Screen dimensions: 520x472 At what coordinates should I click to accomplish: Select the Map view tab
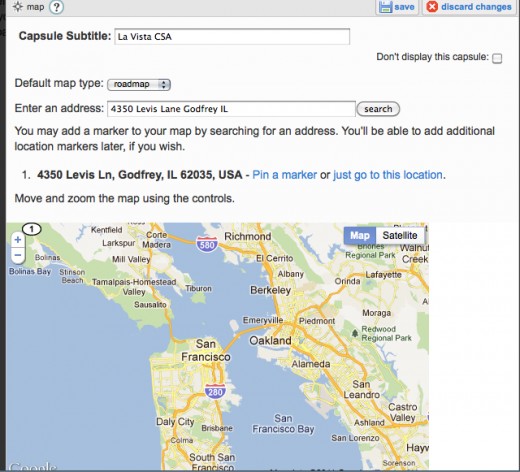(360, 236)
